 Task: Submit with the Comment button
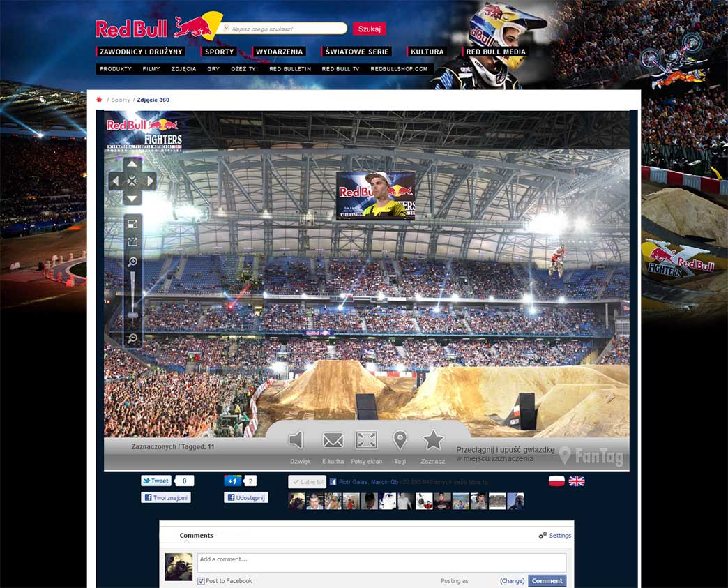click(x=547, y=581)
